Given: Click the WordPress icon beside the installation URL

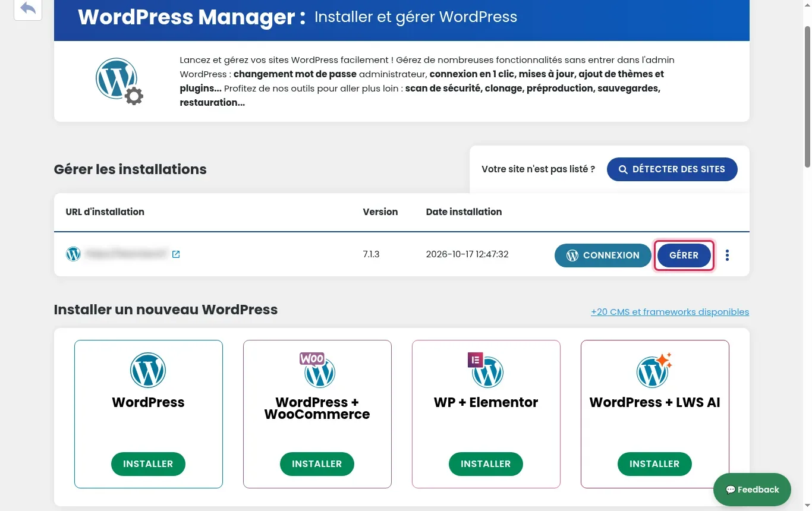Looking at the screenshot, I should (73, 254).
